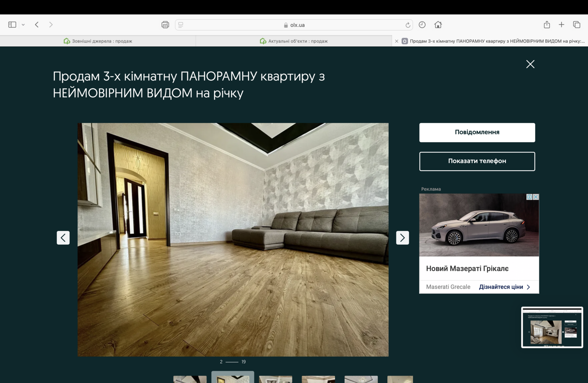This screenshot has height=383, width=588.
Task: Switch to Зовнішні джерела : продаж tab
Action: tap(98, 41)
